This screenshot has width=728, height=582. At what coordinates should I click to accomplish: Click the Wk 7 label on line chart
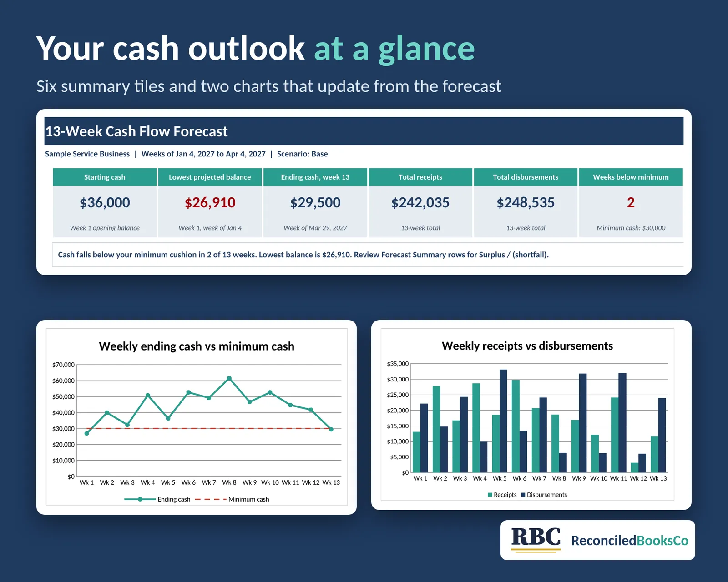[x=209, y=482]
